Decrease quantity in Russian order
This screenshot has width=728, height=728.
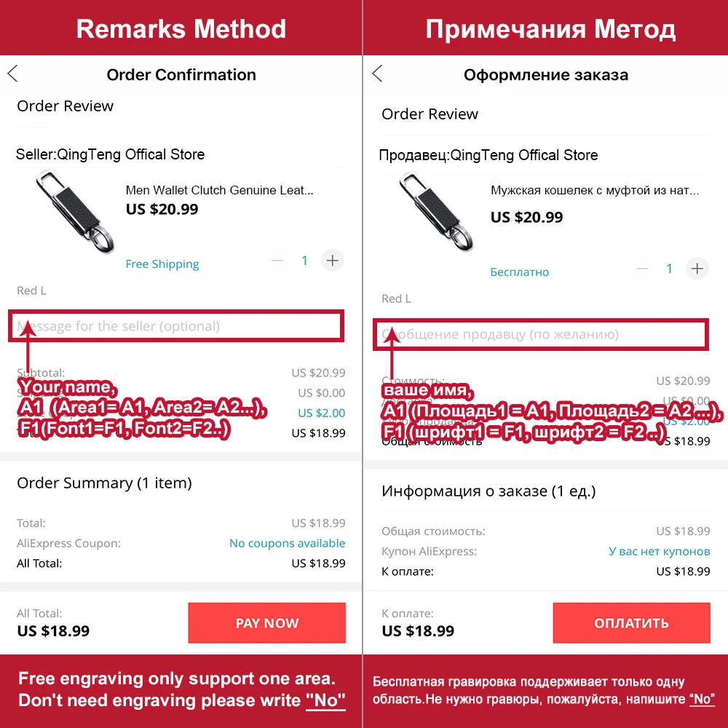pyautogui.click(x=642, y=269)
